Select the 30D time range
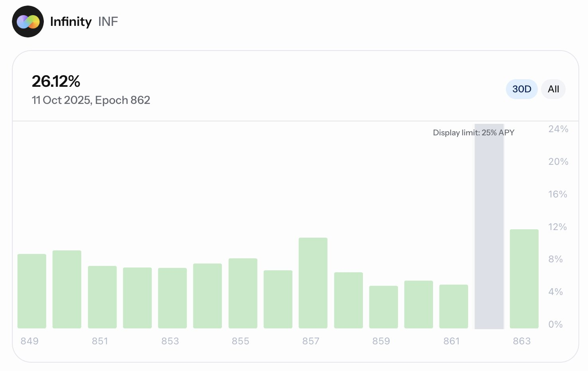Image resolution: width=588 pixels, height=371 pixels. coord(521,89)
